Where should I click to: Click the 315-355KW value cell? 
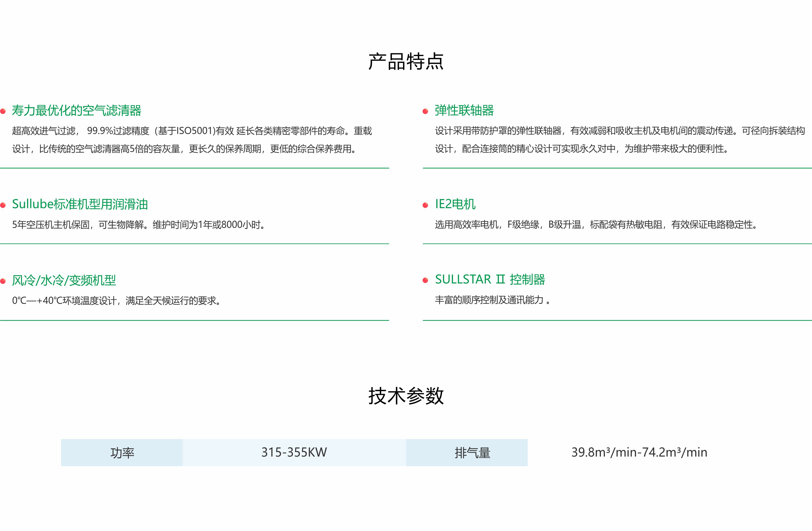(x=294, y=452)
